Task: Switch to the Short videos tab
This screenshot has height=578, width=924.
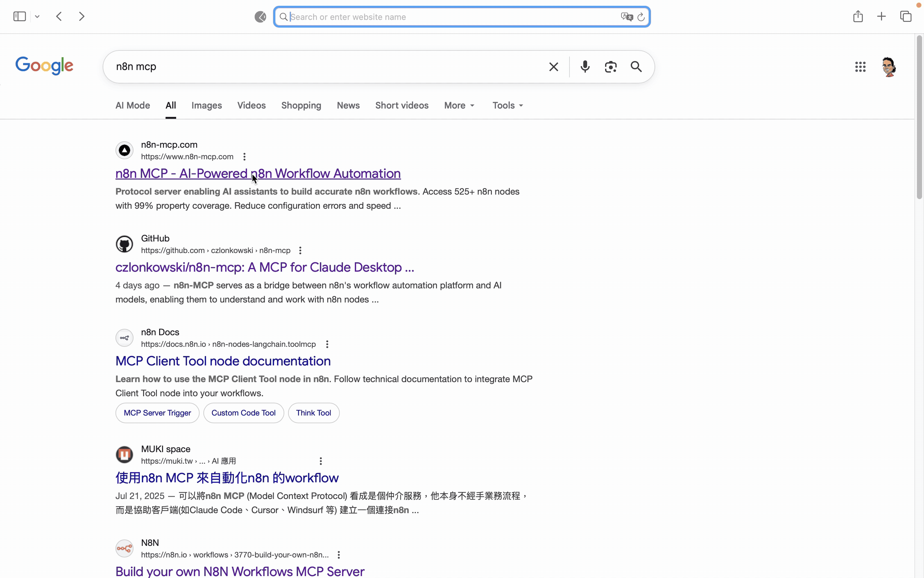Action: pyautogui.click(x=402, y=106)
